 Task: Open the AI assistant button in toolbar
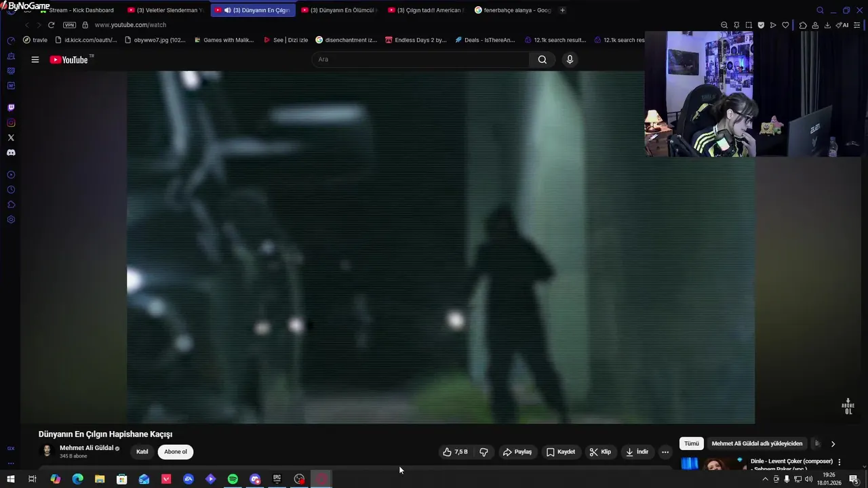[x=842, y=25]
